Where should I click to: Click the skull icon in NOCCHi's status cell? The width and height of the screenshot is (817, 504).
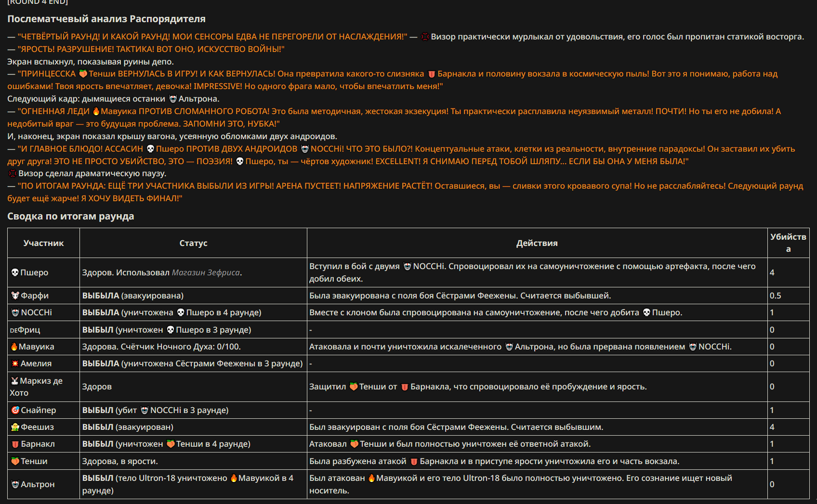point(181,312)
